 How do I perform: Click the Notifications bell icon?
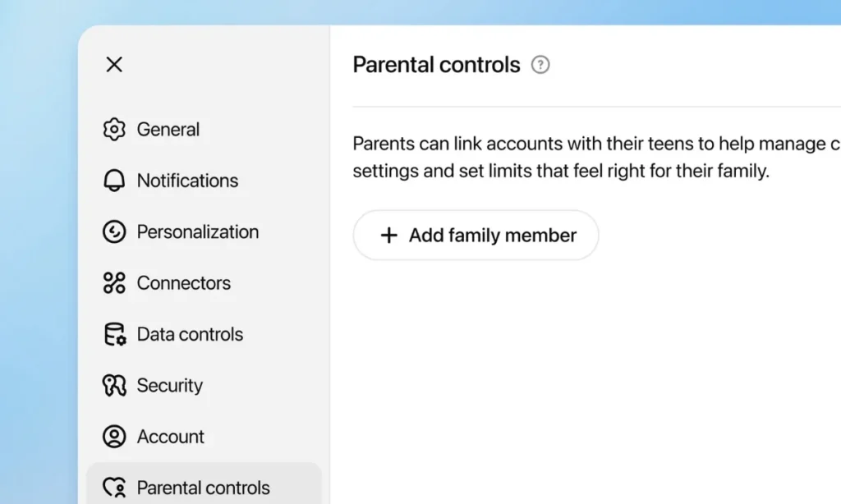point(114,181)
